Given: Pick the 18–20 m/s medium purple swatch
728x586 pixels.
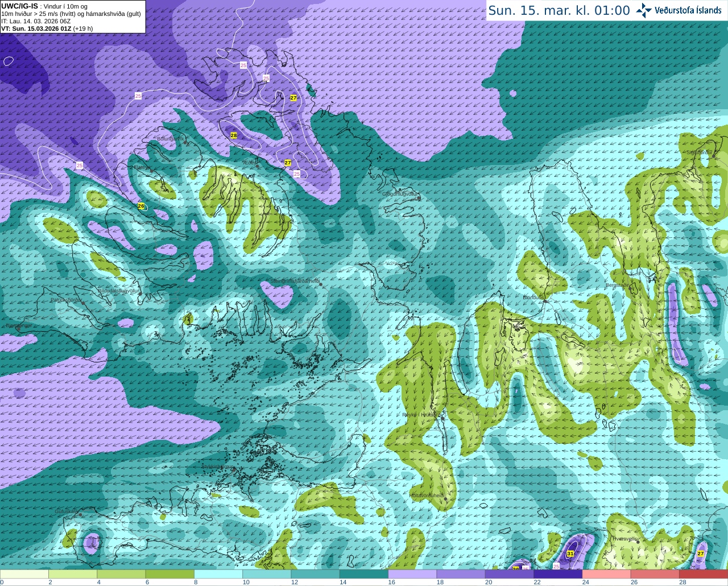Looking at the screenshot, I should point(461,574).
